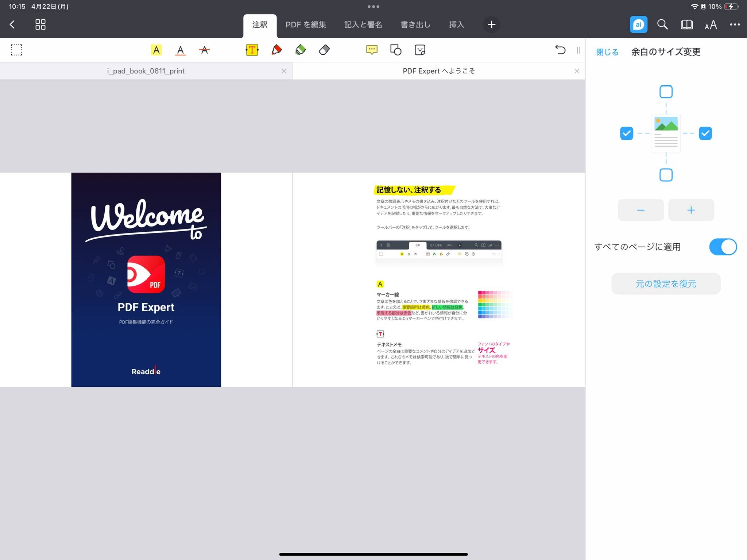Screen dimensions: 747x560
Task: Select the PDF Expert へようこそ document tab
Action: coord(439,71)
